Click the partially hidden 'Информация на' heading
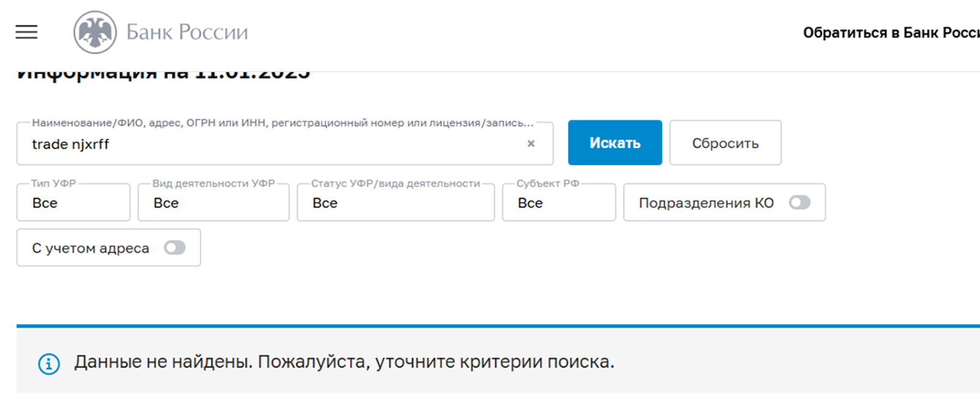Viewport: 980px width, 409px height. [163, 75]
